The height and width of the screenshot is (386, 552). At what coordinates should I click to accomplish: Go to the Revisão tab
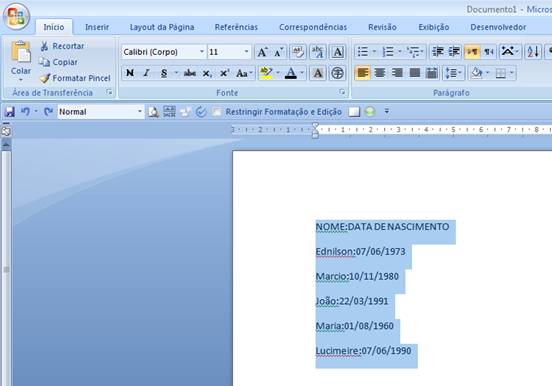[x=382, y=27]
